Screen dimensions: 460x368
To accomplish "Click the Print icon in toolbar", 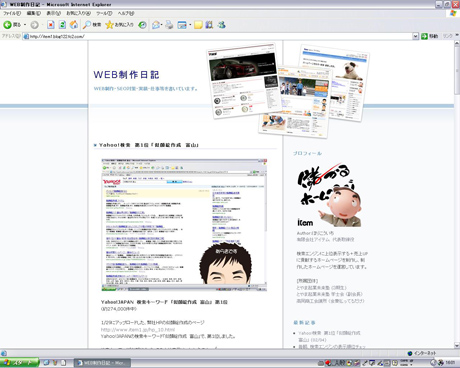I will [169, 25].
